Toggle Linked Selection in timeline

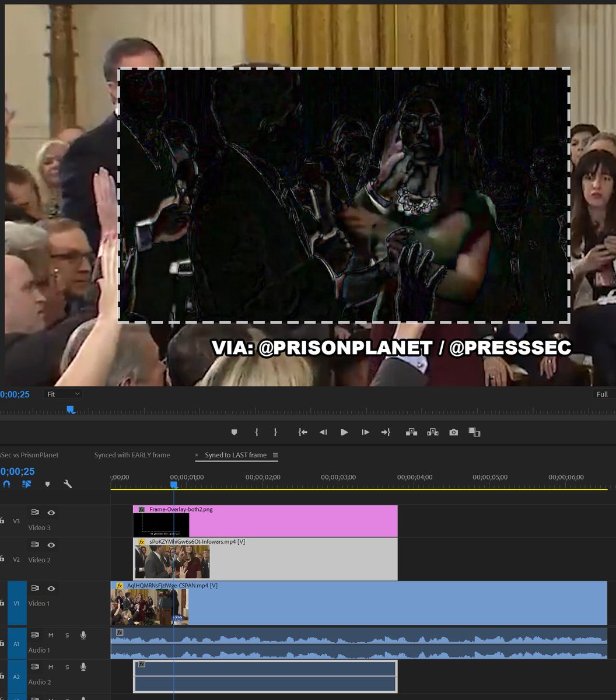click(27, 484)
